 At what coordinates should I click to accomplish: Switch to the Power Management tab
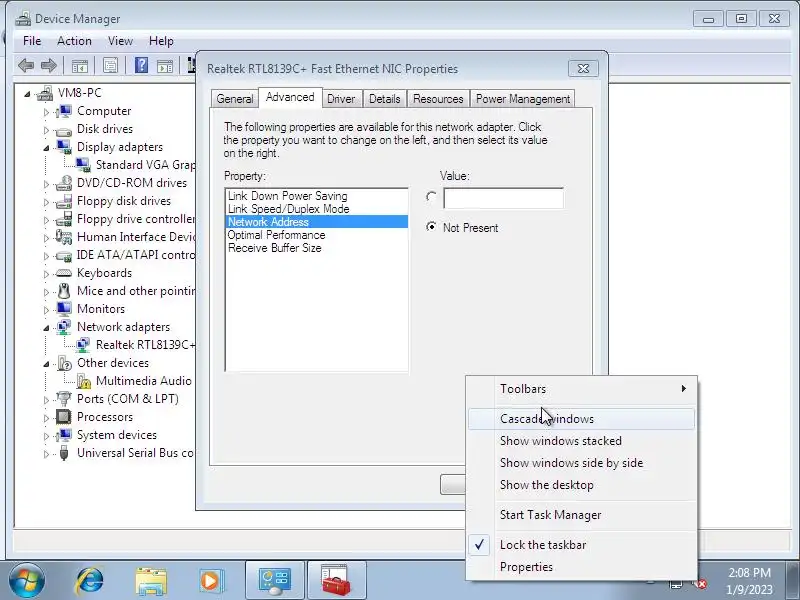point(523,99)
